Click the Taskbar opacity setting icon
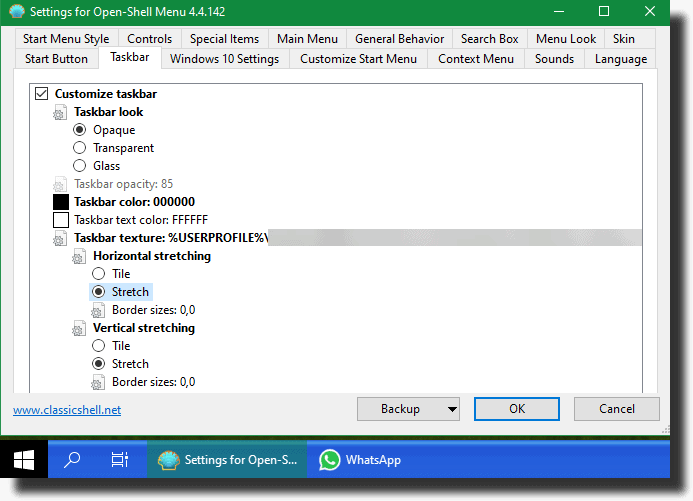 coord(60,184)
